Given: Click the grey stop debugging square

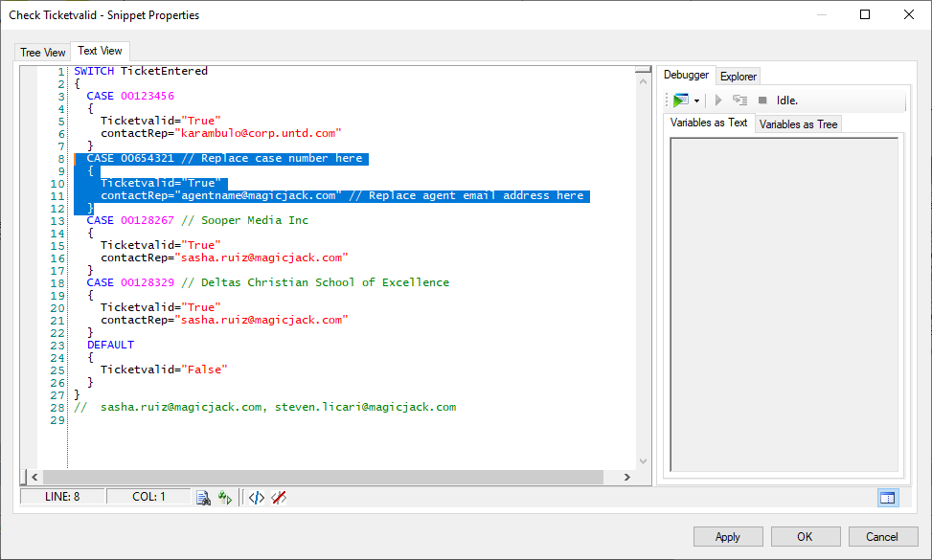Looking at the screenshot, I should [762, 101].
